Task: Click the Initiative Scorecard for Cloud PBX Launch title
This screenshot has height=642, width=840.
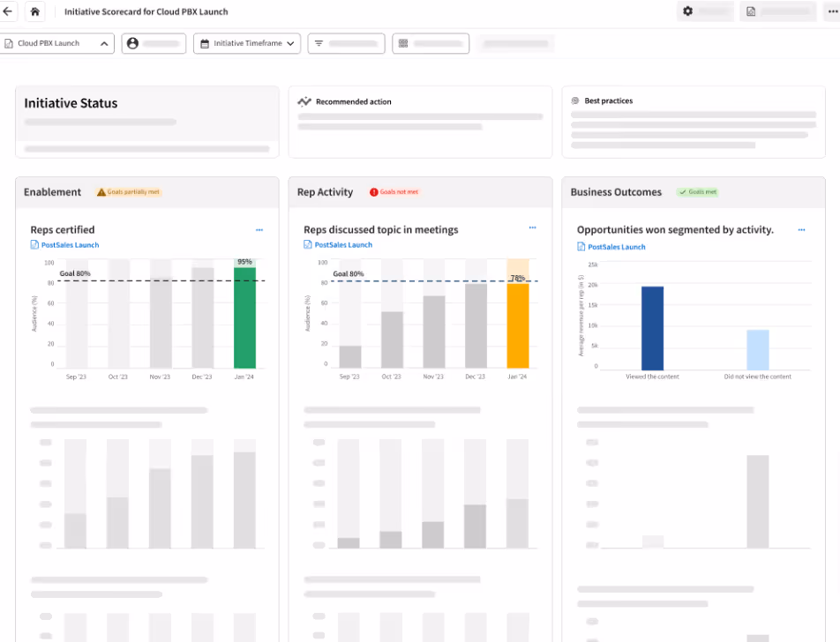Action: [x=146, y=11]
